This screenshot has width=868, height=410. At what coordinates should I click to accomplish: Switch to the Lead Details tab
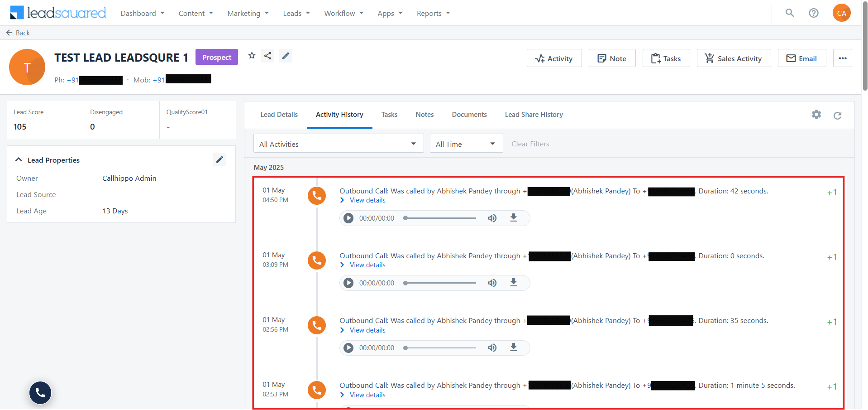click(x=279, y=115)
